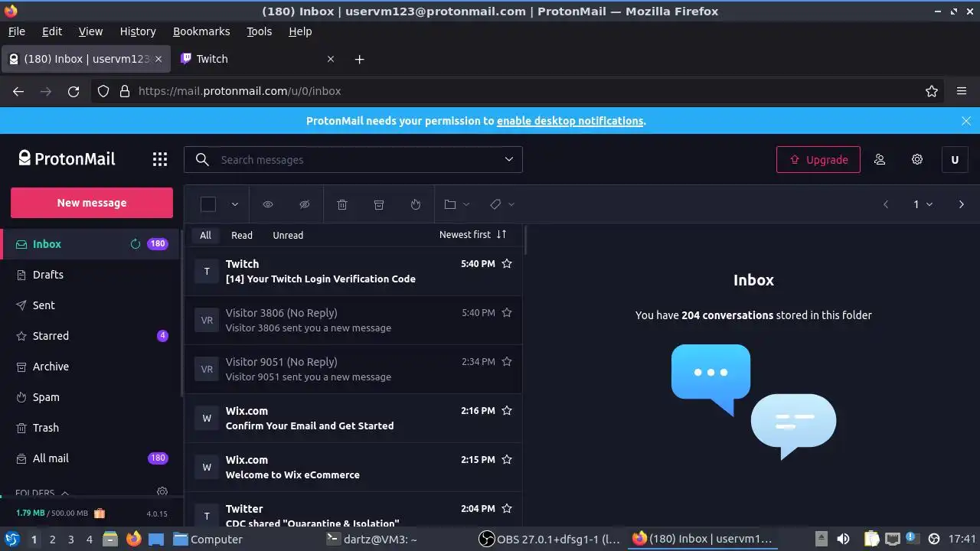Switch to workspace 2 in taskbar
980x551 pixels.
click(52, 539)
